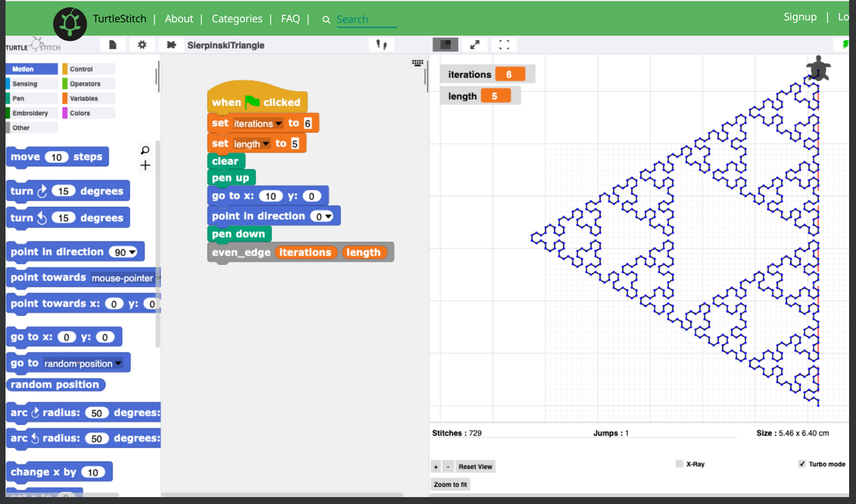Open the FAQ link
Screen dimensions: 856x504
tap(291, 19)
